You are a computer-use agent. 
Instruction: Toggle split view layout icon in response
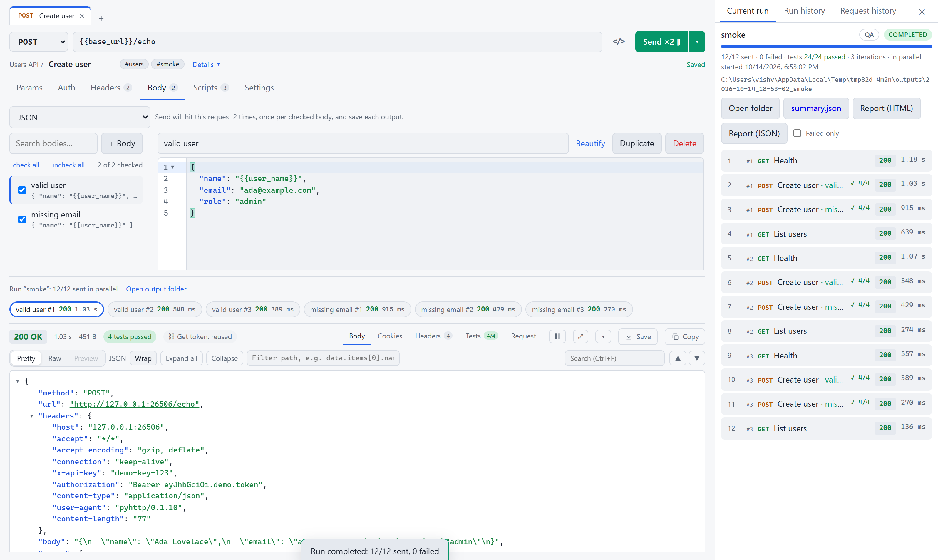coord(557,337)
